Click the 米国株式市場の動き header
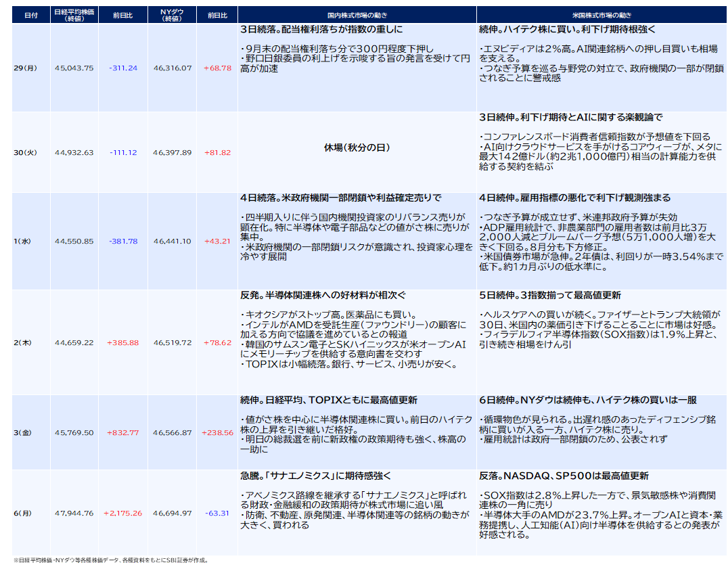 pyautogui.click(x=601, y=15)
